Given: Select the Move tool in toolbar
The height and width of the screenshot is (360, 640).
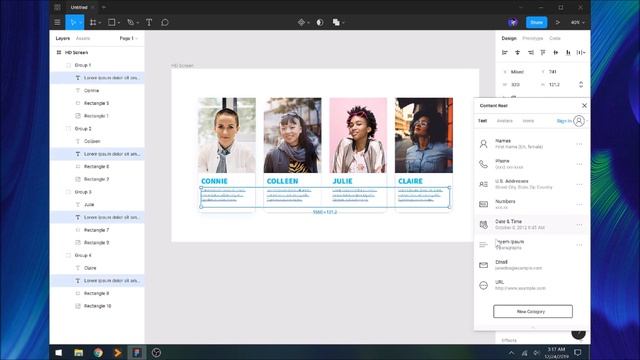Looking at the screenshot, I should point(73,22).
